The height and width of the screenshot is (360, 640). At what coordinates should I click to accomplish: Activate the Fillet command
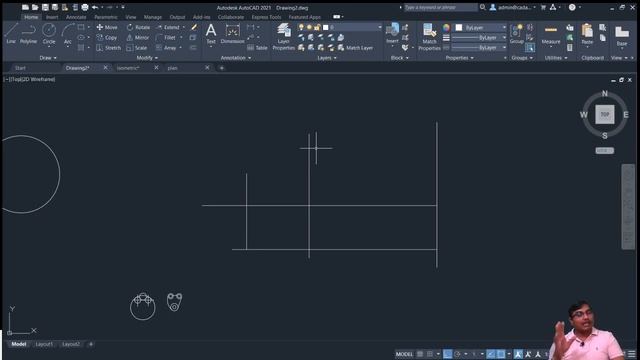(x=166, y=38)
